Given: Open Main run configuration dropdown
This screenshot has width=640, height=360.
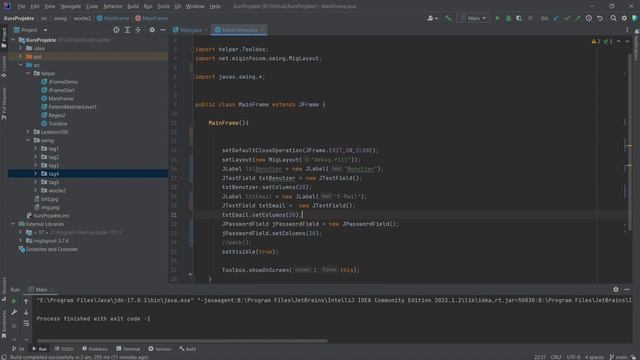Looking at the screenshot, I should click(473, 18).
